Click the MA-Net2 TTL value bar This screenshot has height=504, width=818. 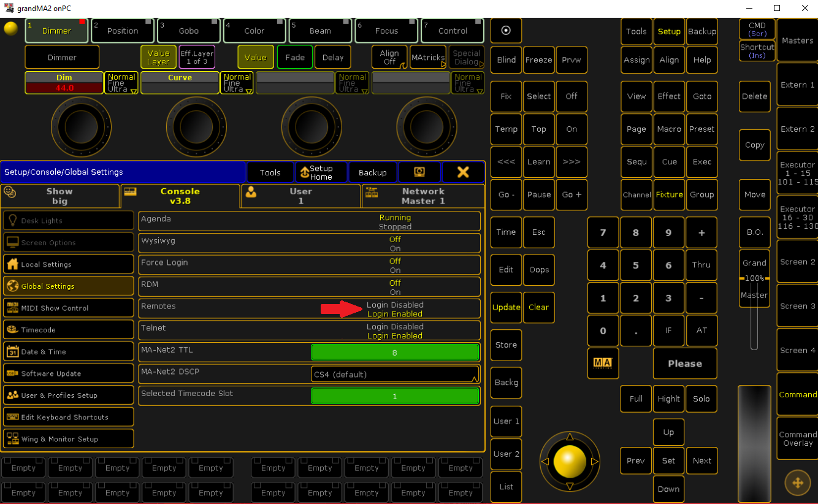click(x=395, y=353)
